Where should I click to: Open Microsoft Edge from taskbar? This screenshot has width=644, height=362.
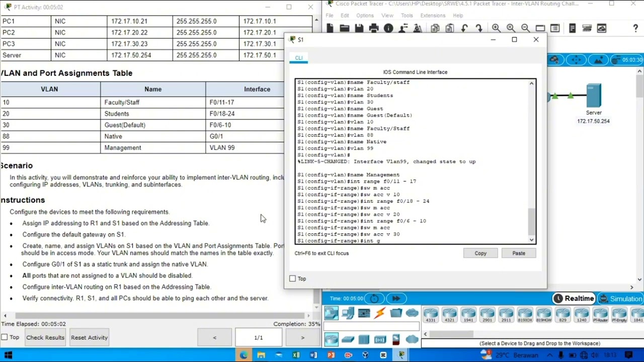244,355
